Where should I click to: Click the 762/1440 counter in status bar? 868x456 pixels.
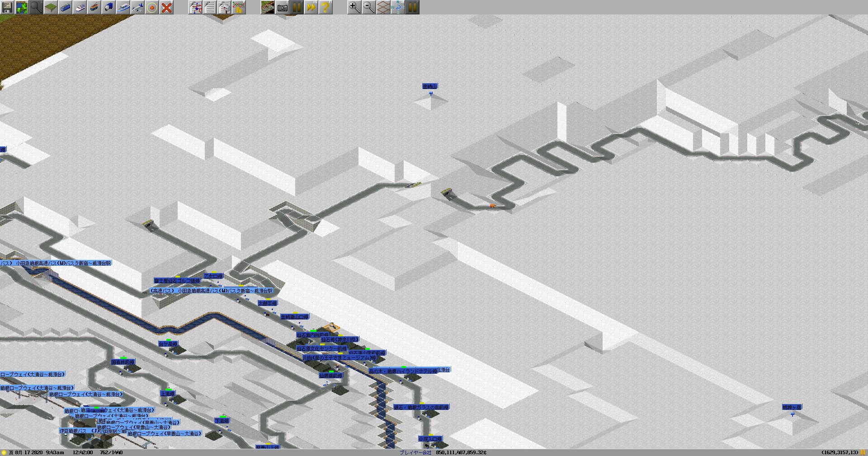[111, 452]
